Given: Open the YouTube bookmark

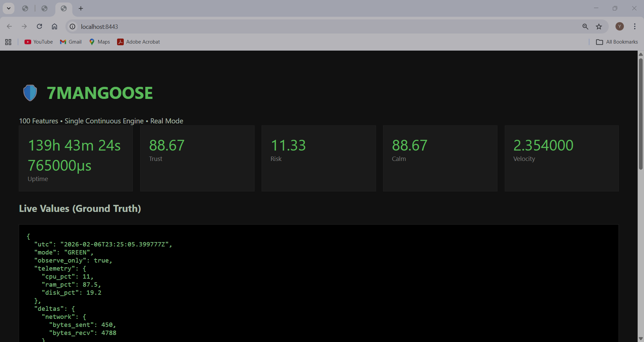Looking at the screenshot, I should pyautogui.click(x=39, y=42).
